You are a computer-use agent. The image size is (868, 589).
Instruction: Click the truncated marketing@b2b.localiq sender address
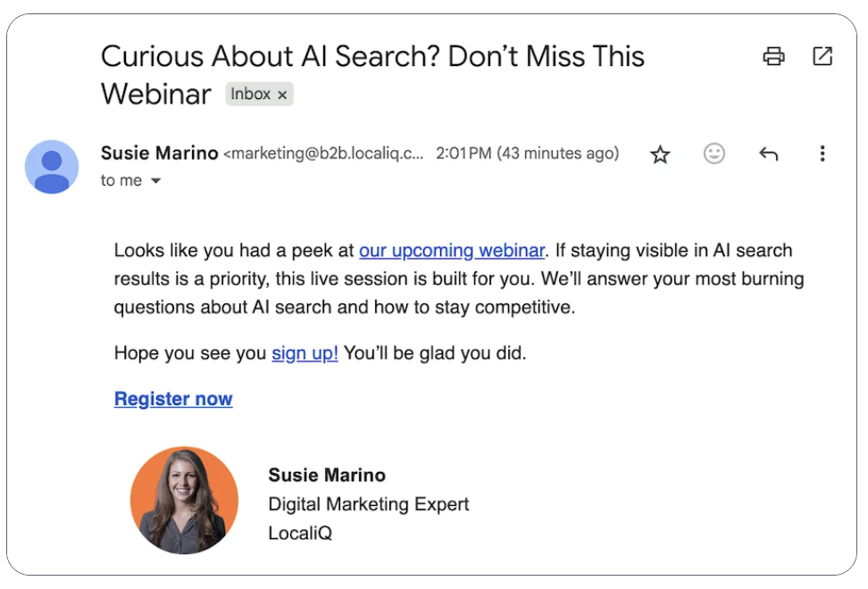coord(323,153)
